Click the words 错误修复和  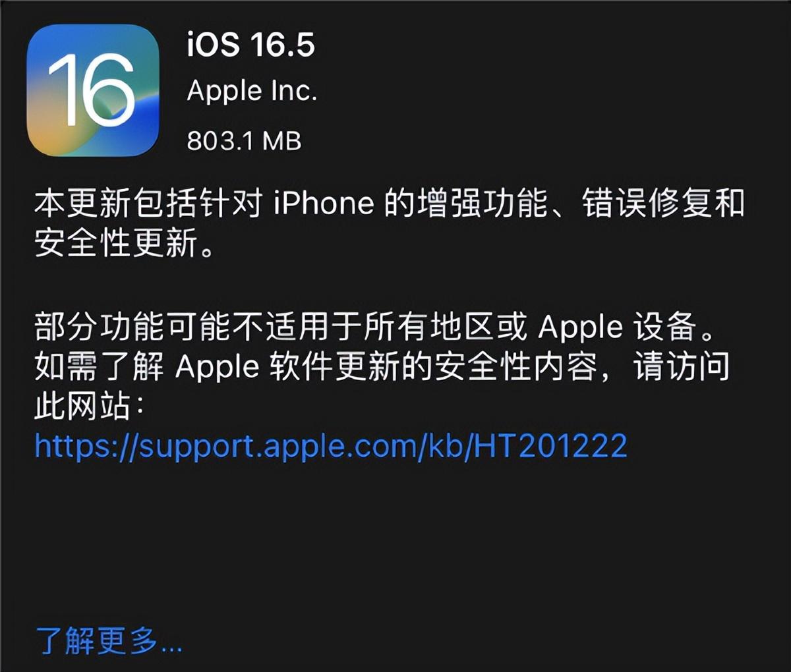(x=663, y=204)
